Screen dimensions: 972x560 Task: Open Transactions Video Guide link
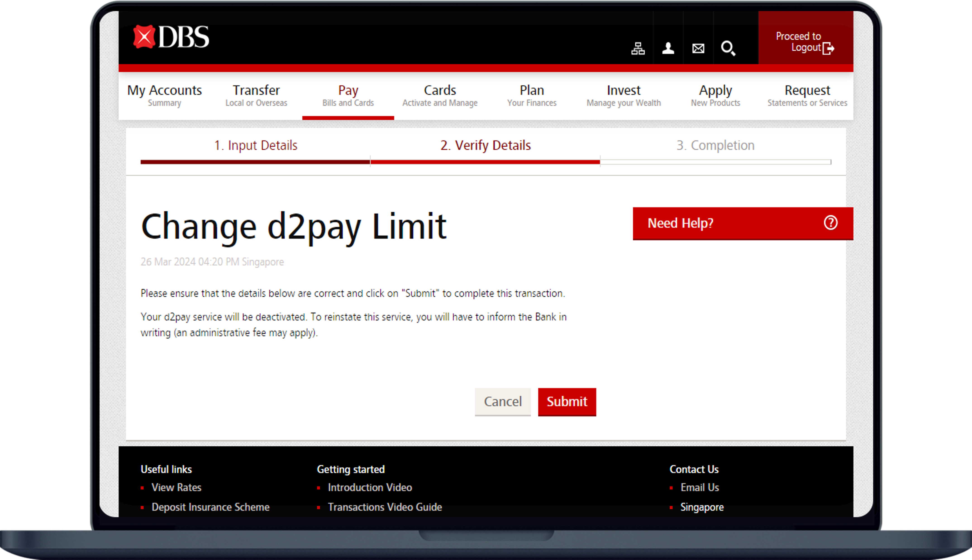[x=385, y=507]
